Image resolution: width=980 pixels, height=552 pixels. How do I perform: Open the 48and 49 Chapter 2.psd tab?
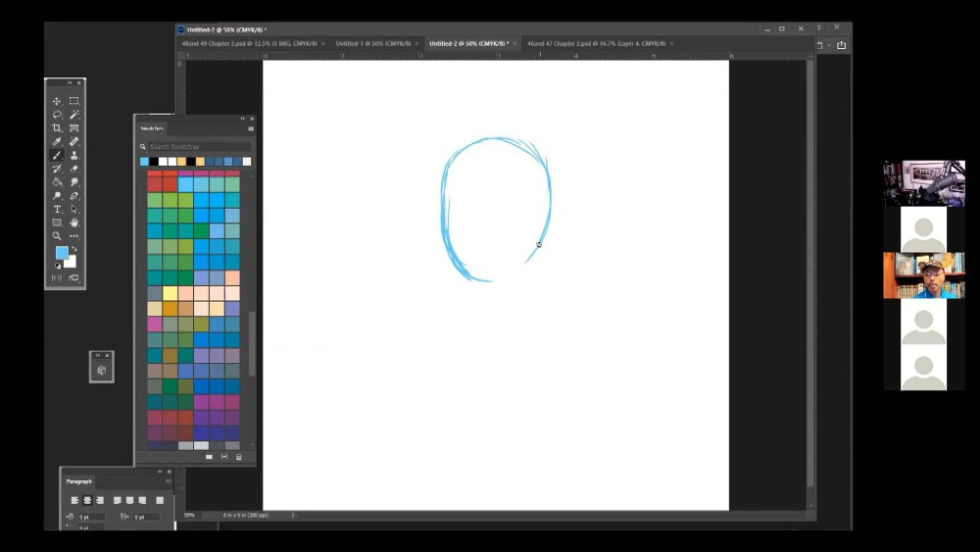point(249,44)
